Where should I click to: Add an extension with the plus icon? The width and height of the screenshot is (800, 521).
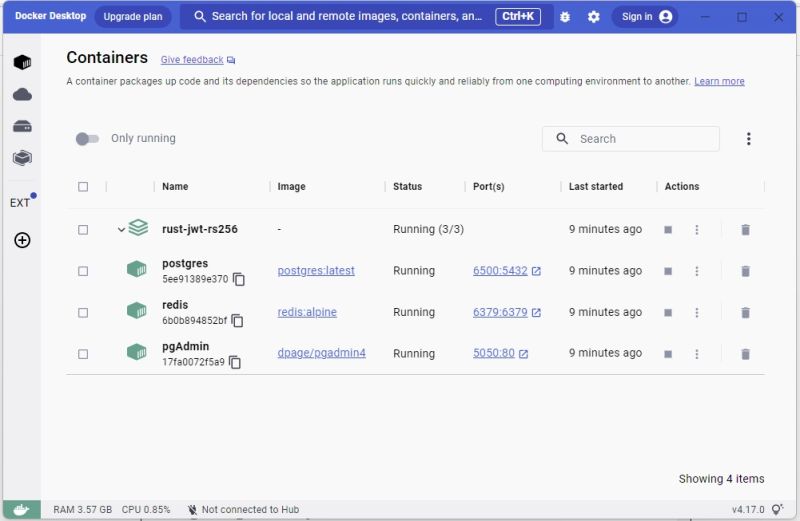point(22,240)
